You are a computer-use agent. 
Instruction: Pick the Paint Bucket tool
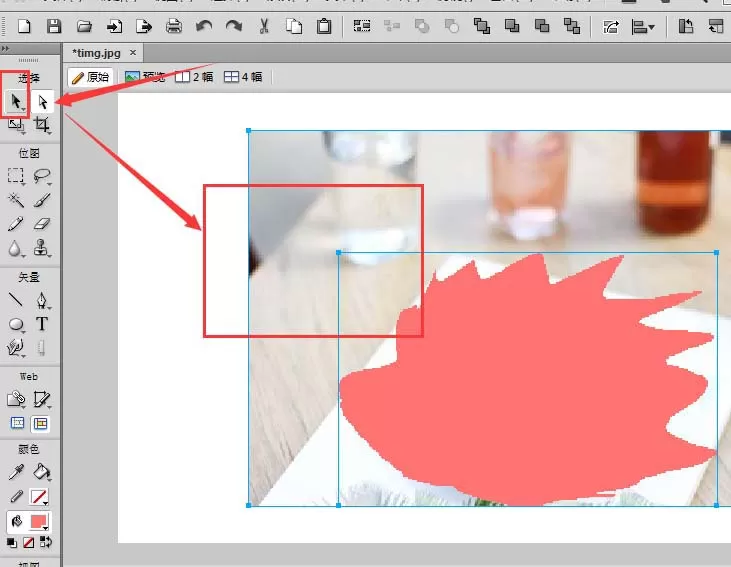pos(41,472)
